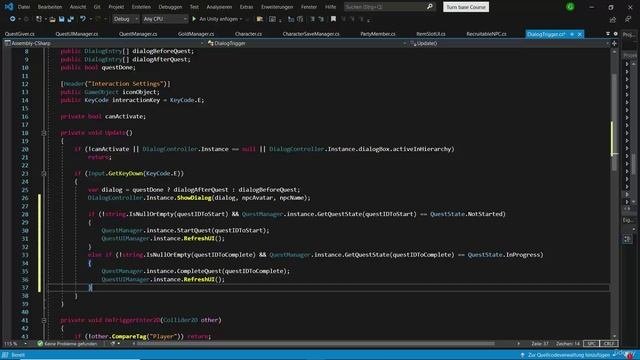The height and width of the screenshot is (360, 640).
Task: Switch to the QuestManager.cs tab
Action: coord(138,34)
